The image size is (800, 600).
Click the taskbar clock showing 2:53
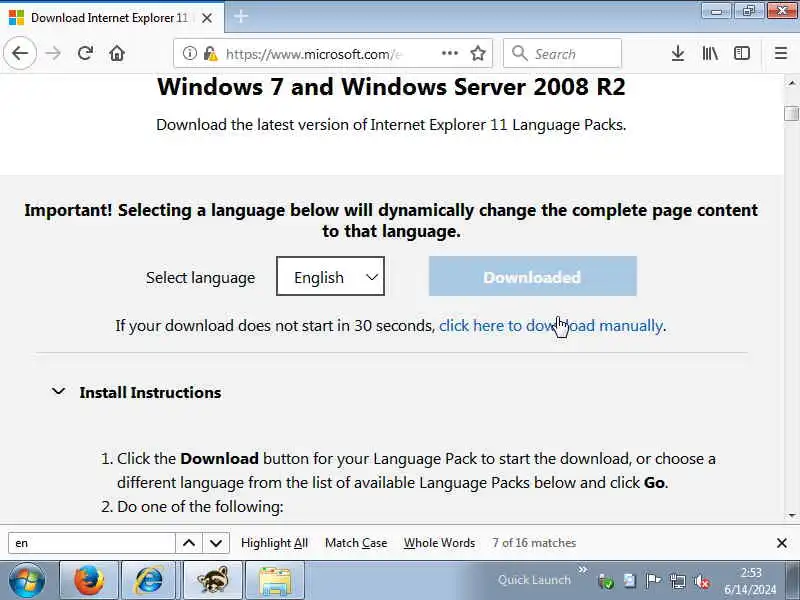[x=749, y=581]
